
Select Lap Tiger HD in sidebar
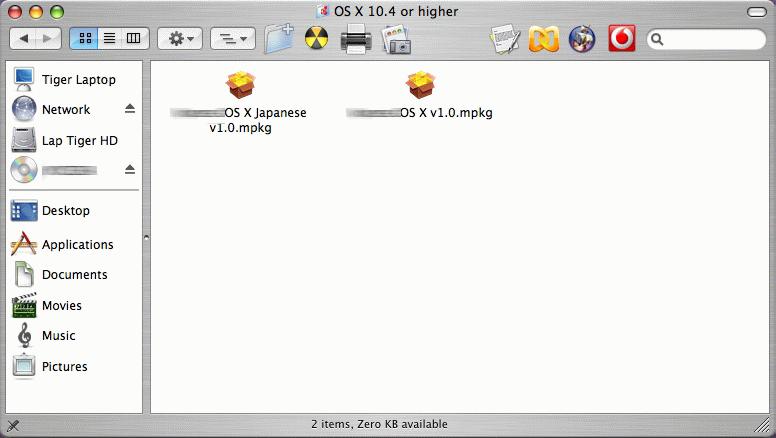pos(74,141)
